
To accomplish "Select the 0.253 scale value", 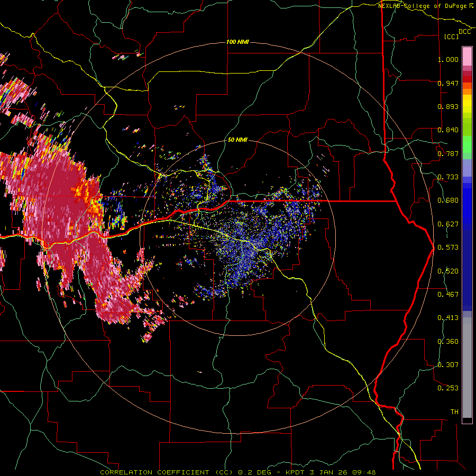I will point(448,388).
